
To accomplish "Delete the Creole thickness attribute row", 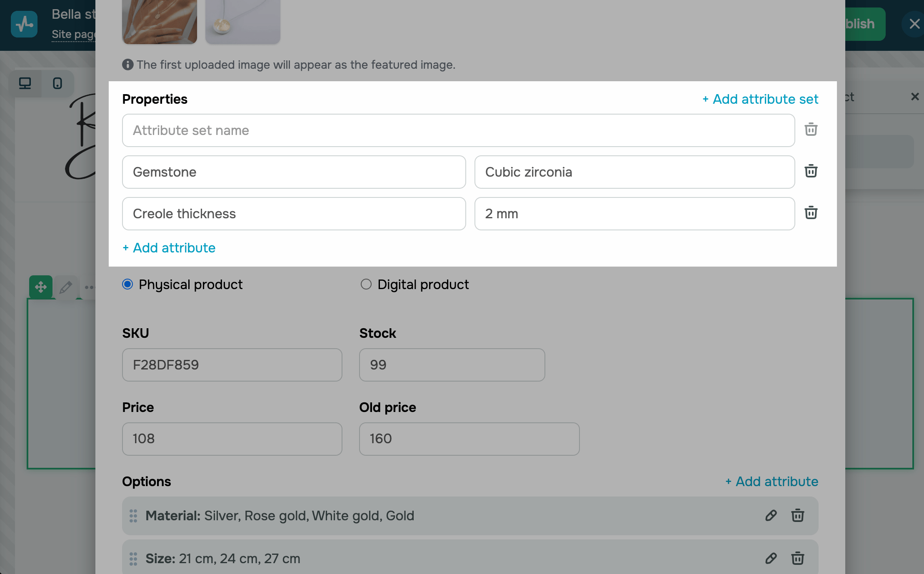I will (x=811, y=213).
